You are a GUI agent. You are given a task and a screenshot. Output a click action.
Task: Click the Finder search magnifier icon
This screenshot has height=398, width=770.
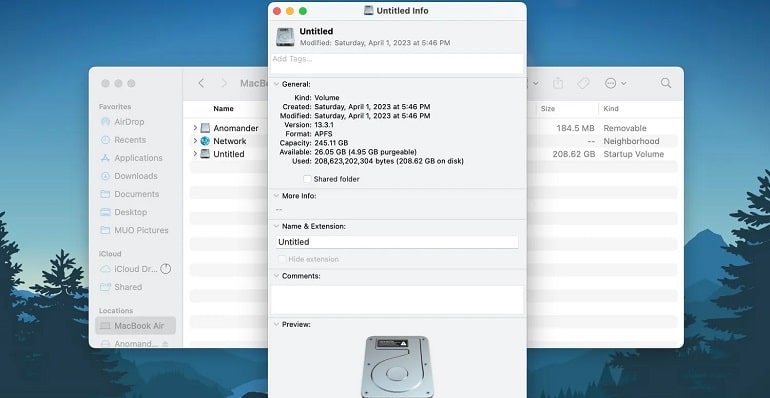666,83
